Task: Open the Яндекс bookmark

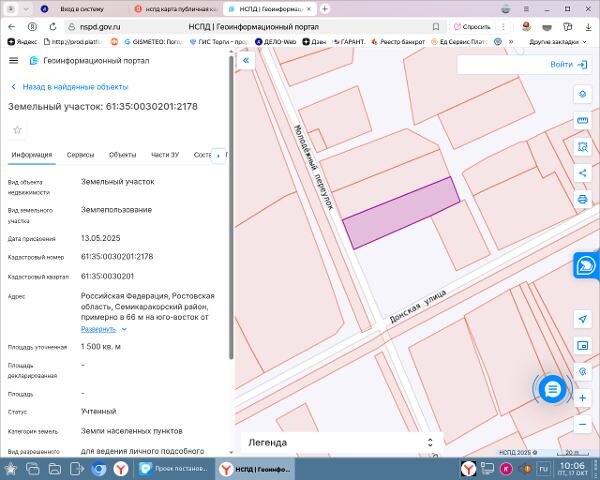Action: [22, 42]
